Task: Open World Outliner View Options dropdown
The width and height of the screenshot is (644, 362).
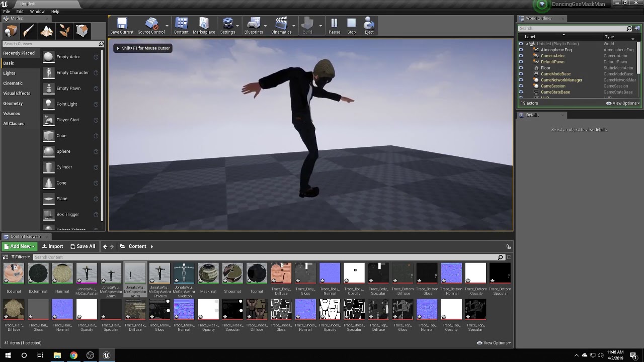Action: tap(623, 103)
